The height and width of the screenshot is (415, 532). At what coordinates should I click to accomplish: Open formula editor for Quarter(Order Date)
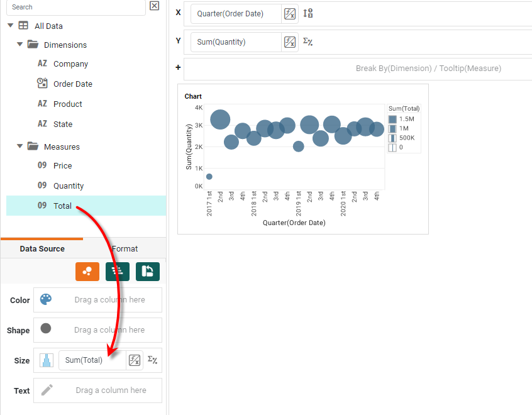(289, 14)
